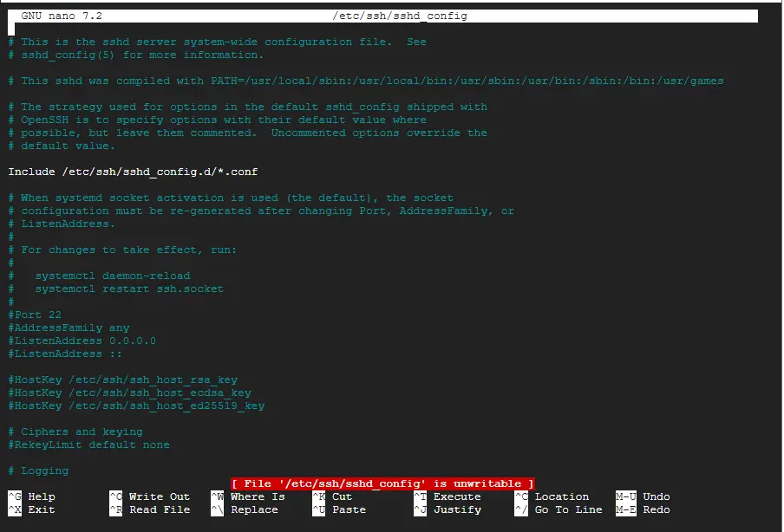Click the /etc/ssh/sshd_config filename in title bar
This screenshot has width=784, height=532.
click(400, 16)
